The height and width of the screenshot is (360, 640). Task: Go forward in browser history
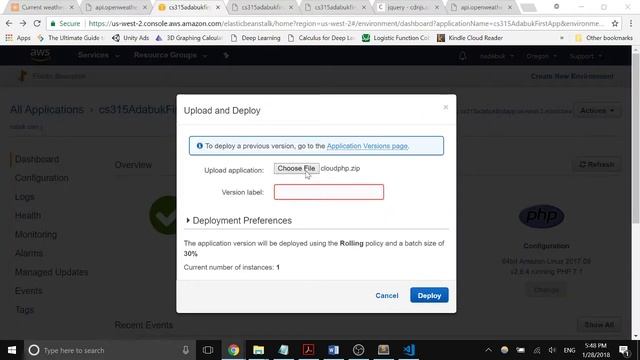[x=23, y=24]
